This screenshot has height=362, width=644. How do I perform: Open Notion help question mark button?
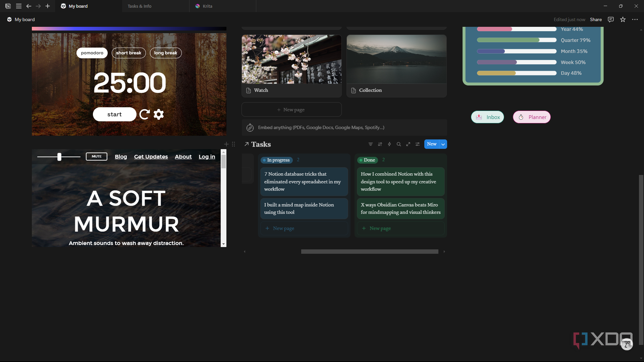pyautogui.click(x=627, y=344)
